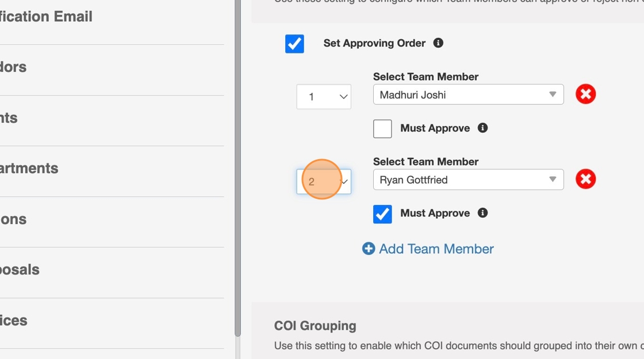
Task: Open the Ryan Gottfried team member dropdown
Action: point(468,180)
